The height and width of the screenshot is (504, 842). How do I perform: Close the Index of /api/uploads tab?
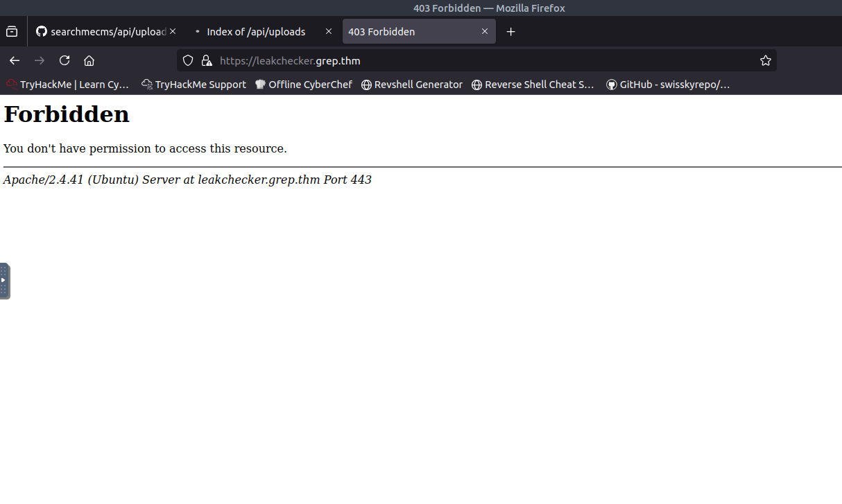[329, 32]
